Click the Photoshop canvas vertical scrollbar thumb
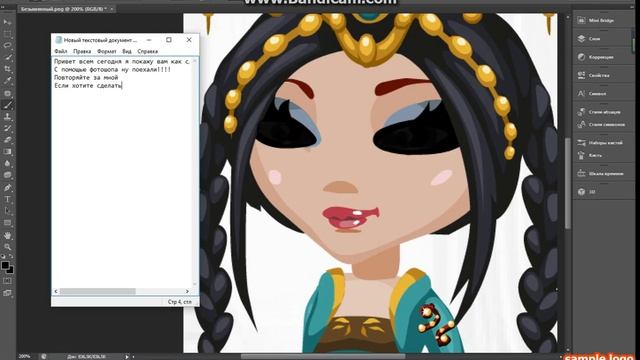This screenshot has height=360, width=640. (567, 183)
